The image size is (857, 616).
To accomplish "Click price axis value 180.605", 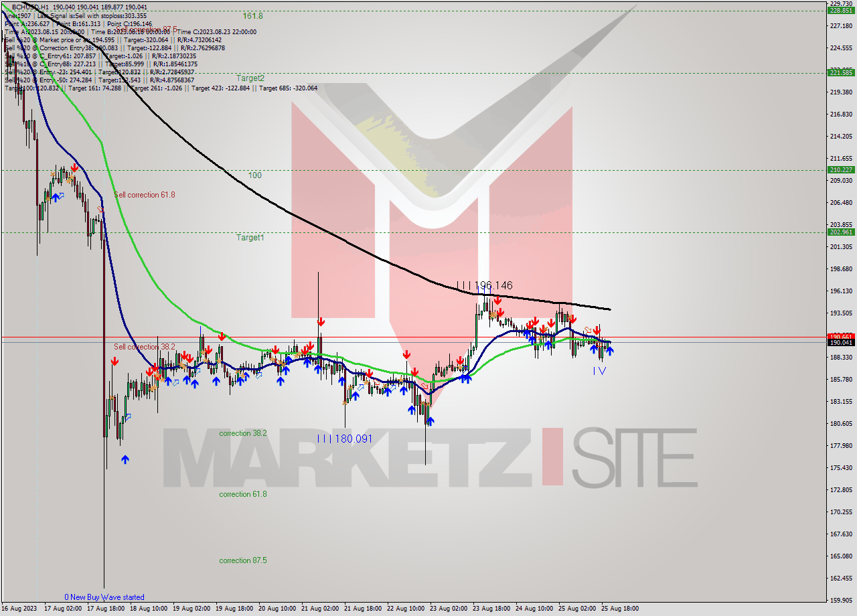I will pos(841,424).
